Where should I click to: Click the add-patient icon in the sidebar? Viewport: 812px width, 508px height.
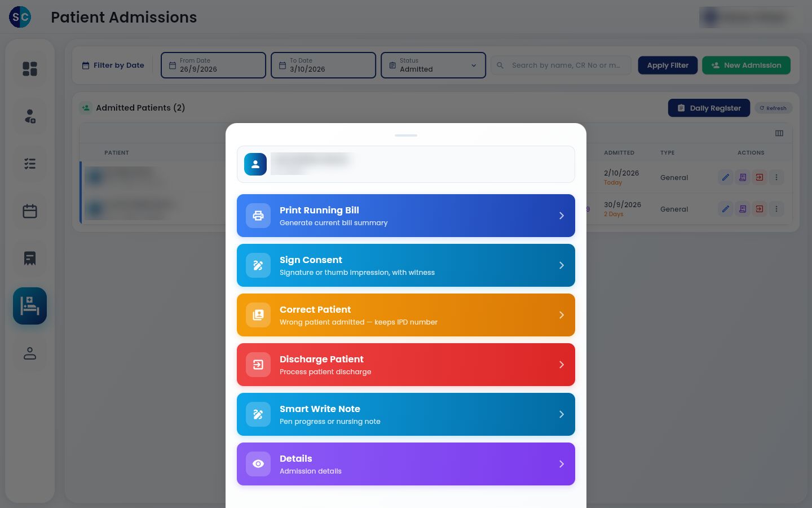(30, 116)
